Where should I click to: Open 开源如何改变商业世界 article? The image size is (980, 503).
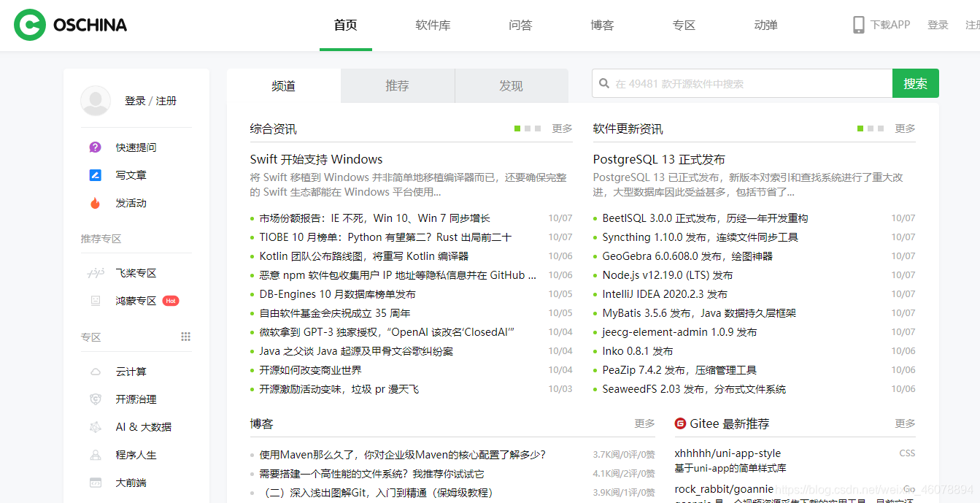point(311,370)
